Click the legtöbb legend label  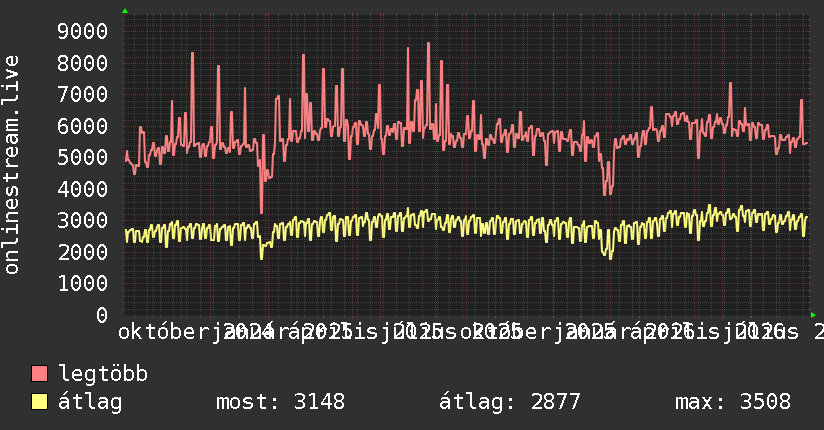(103, 374)
